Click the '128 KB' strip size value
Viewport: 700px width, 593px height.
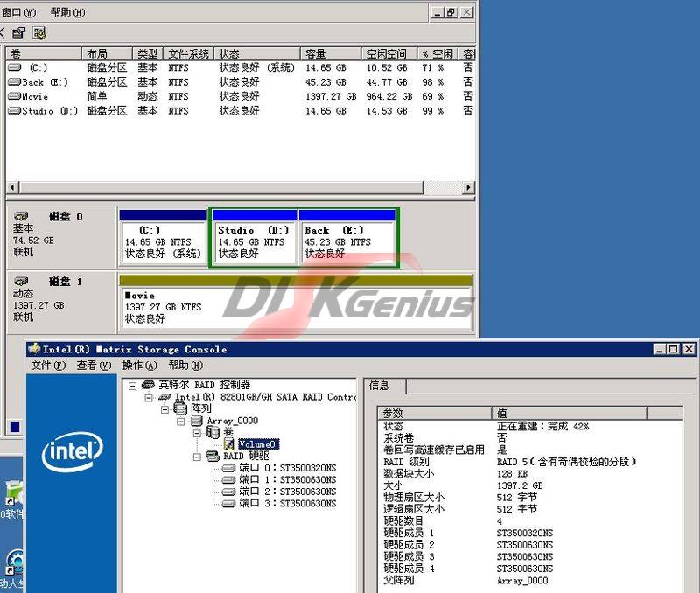point(513,474)
